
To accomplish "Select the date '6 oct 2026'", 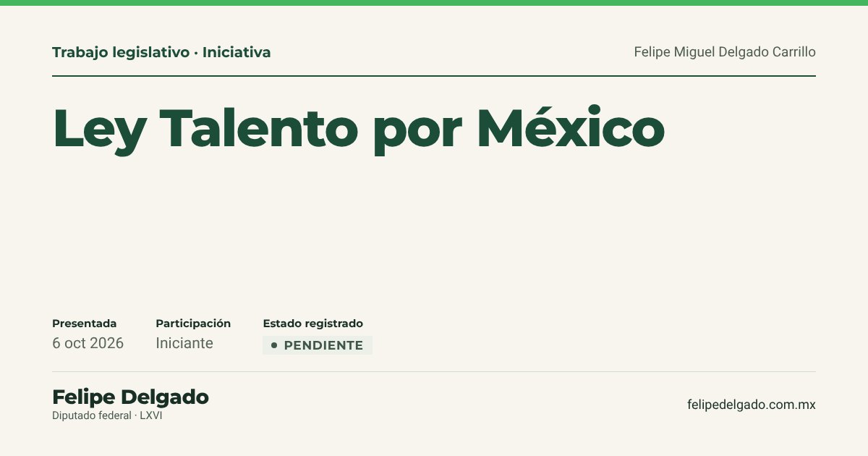I will 88,343.
